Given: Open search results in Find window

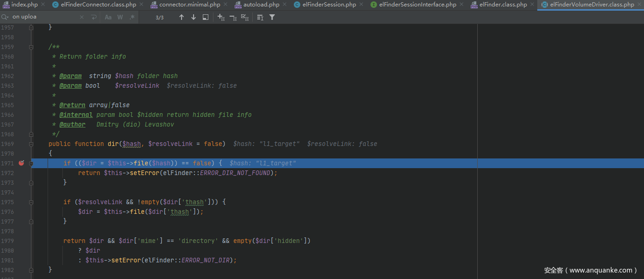Looking at the screenshot, I should [206, 17].
